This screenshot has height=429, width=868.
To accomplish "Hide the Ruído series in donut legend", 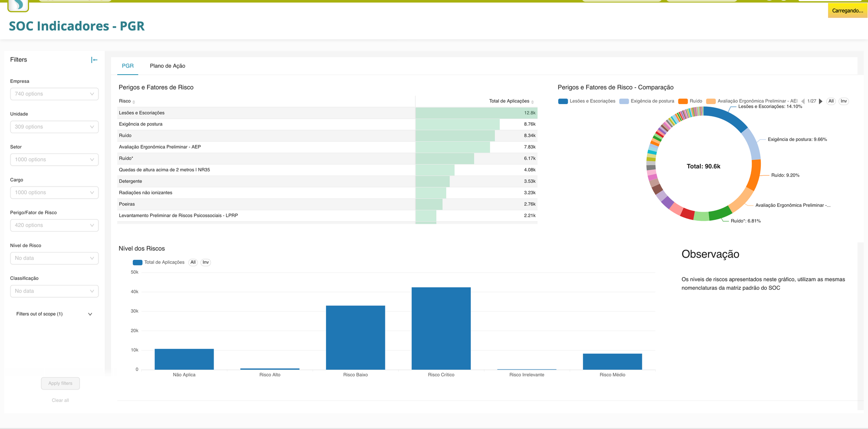I will (690, 101).
